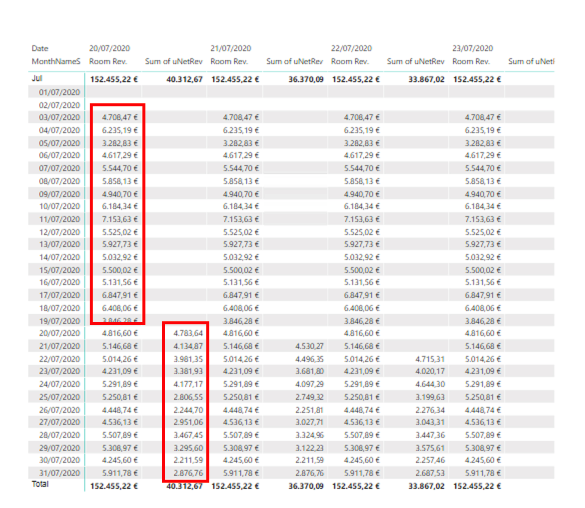Select the 03/07/2020 row label

tap(59, 117)
